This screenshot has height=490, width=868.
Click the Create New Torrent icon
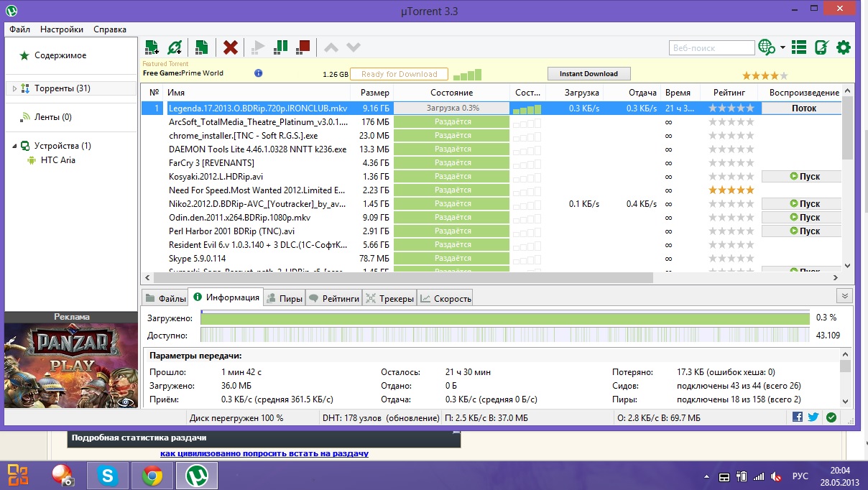(x=202, y=47)
